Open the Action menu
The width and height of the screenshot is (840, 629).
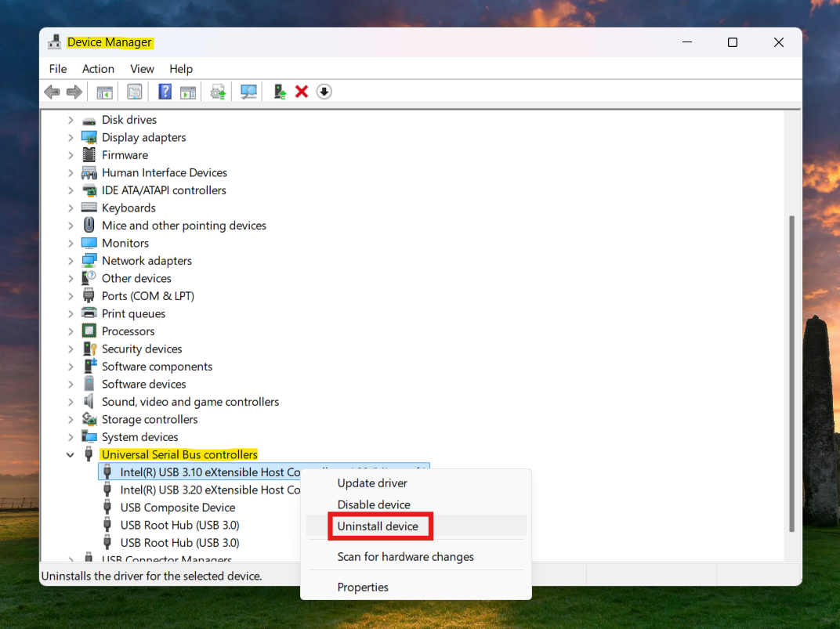pyautogui.click(x=98, y=69)
